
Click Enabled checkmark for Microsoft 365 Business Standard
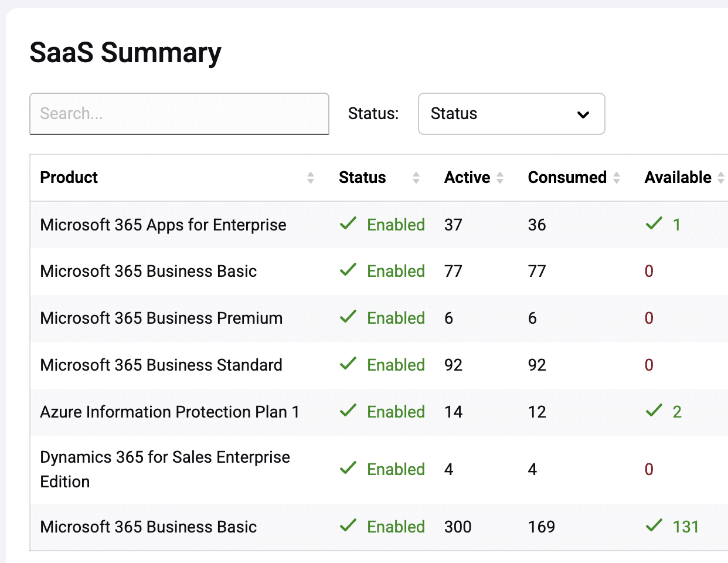point(348,364)
